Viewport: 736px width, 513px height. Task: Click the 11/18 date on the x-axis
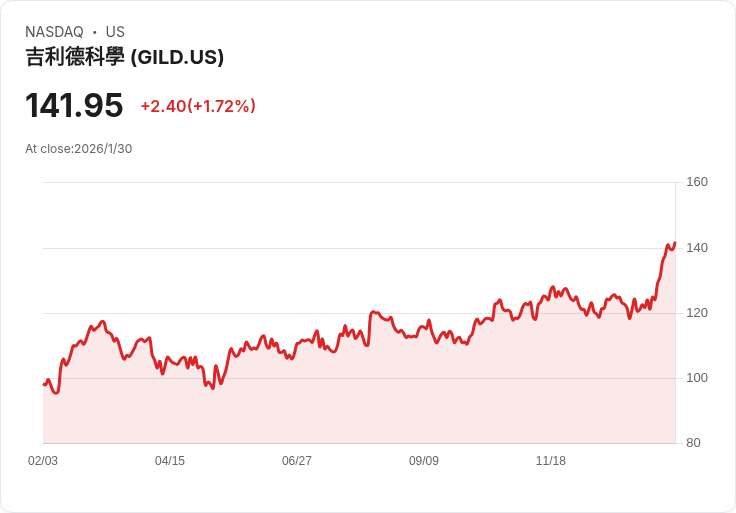[551, 461]
